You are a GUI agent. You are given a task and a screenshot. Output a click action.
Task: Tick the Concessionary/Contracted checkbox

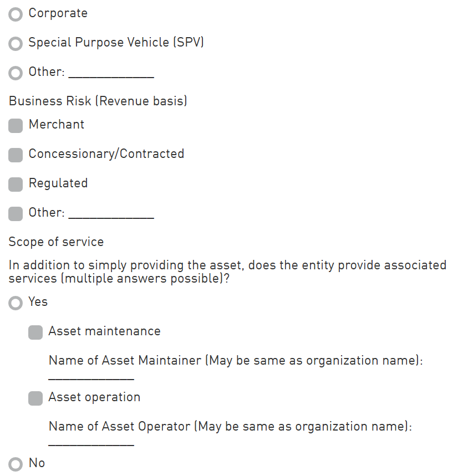pos(16,155)
